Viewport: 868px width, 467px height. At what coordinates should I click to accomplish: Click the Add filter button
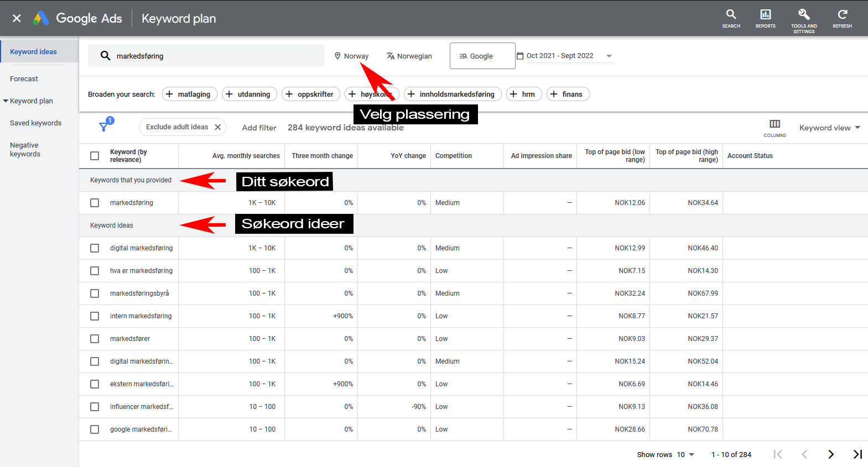click(259, 128)
